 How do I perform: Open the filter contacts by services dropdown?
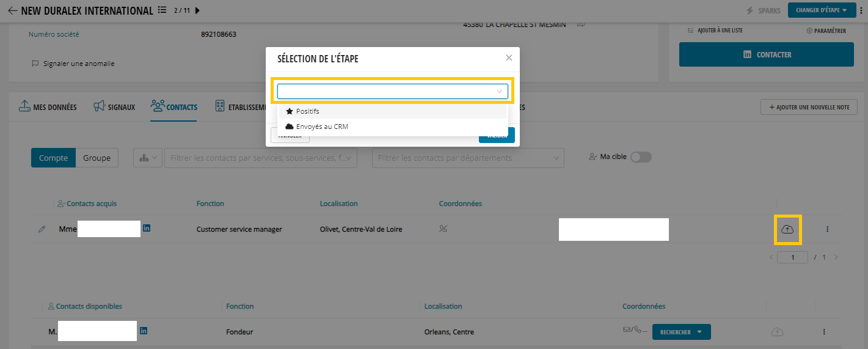261,158
